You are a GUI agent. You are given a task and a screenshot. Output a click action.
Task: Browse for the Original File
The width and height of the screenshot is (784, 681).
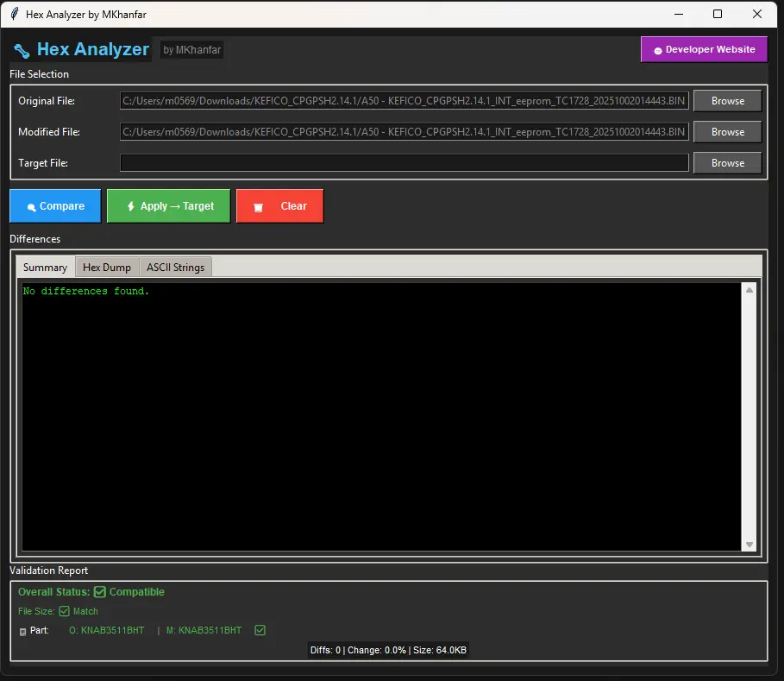[x=727, y=101]
